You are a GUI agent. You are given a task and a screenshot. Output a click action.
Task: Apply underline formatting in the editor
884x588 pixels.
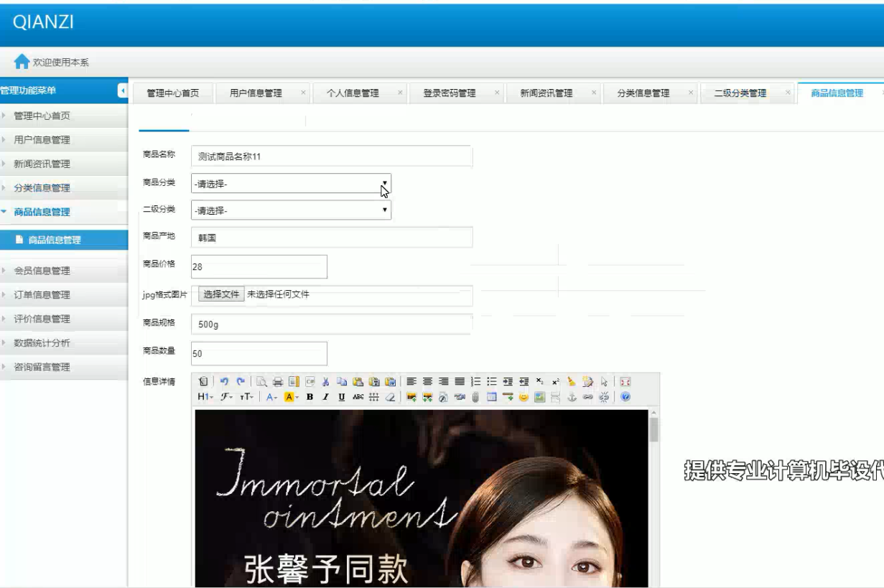coord(342,397)
